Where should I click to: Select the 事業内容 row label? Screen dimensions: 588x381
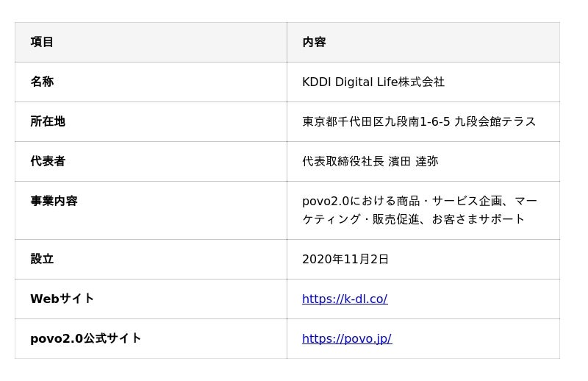tap(54, 202)
